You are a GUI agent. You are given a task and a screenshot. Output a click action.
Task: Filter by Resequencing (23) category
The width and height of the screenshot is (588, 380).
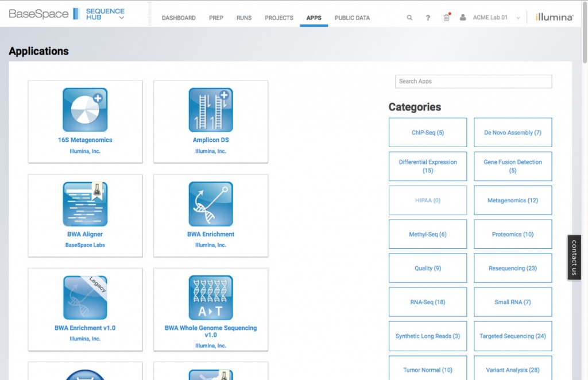pos(513,268)
